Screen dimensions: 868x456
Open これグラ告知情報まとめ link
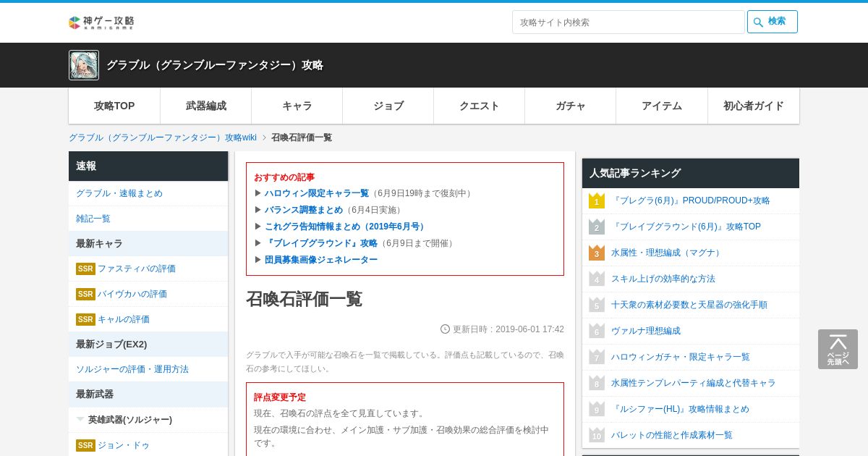point(346,227)
